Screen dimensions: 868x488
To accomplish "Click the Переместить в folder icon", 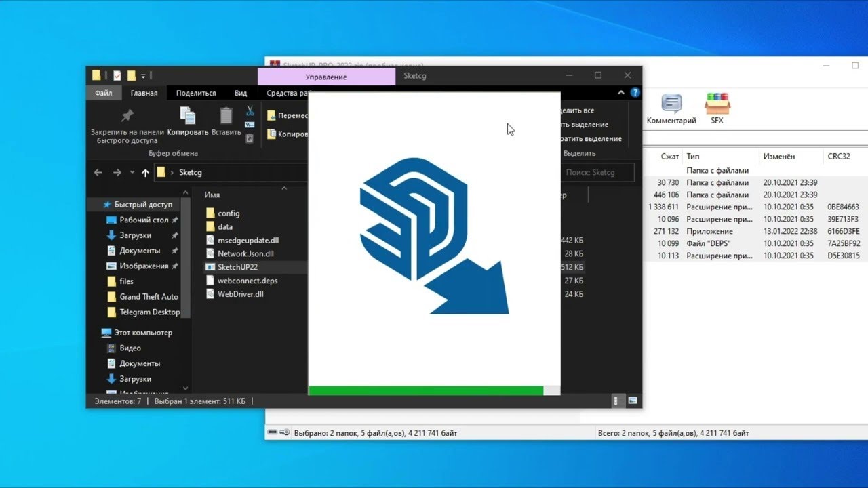I will click(271, 115).
